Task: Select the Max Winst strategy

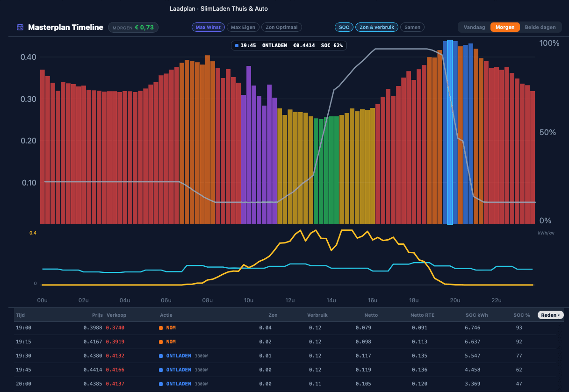Action: pyautogui.click(x=208, y=27)
